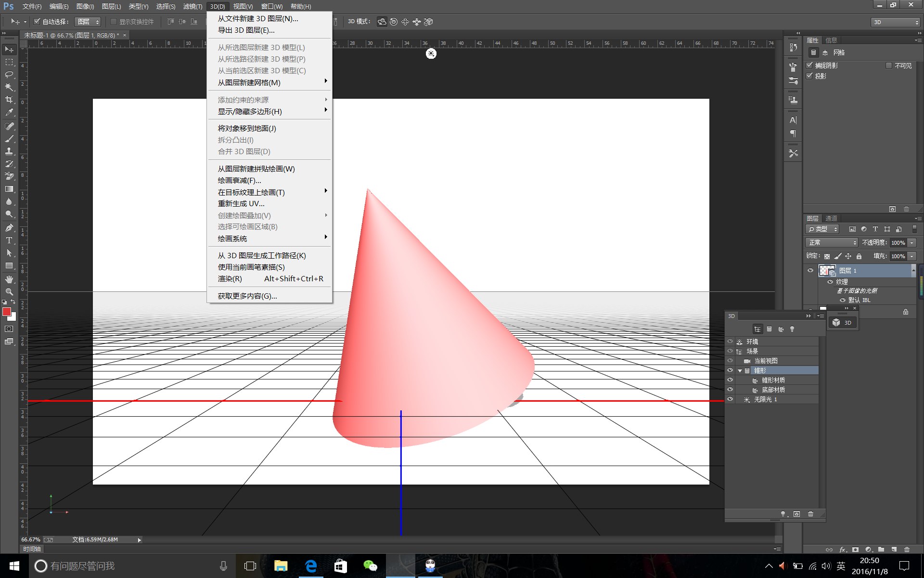Enable the 不可见 checkbox
This screenshot has height=578, width=924.
(x=889, y=66)
